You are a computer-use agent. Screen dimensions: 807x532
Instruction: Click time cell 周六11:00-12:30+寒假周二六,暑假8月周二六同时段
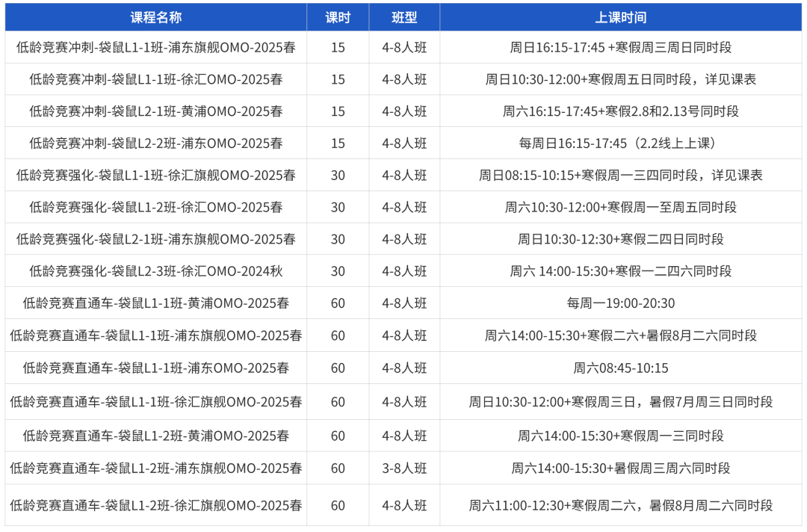coord(621,505)
